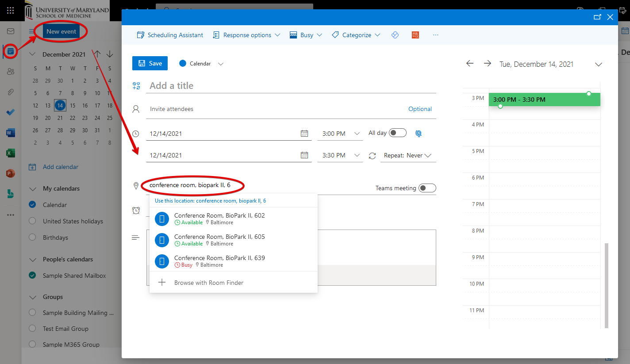
Task: Choose Browse with Room Finder
Action: [208, 283]
